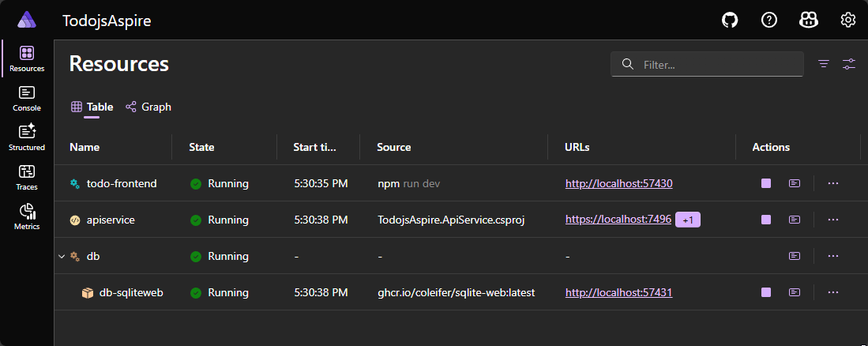This screenshot has height=346, width=868.
Task: Select the db name cell
Action: [93, 256]
